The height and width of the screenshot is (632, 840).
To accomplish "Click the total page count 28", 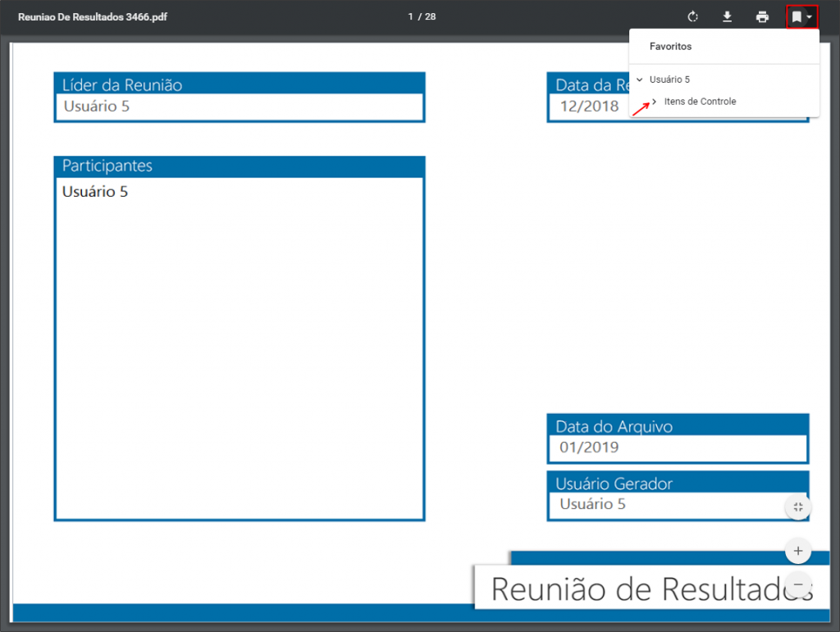I will click(430, 16).
